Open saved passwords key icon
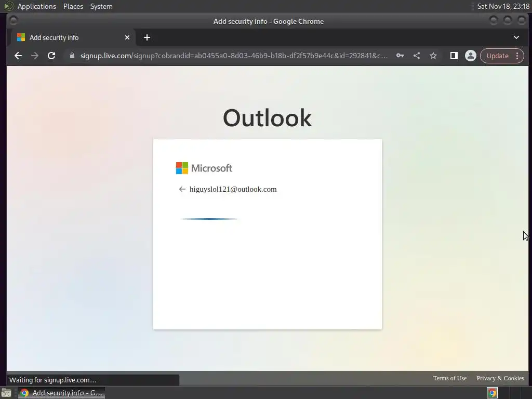Viewport: 532px width, 399px height. coord(400,56)
